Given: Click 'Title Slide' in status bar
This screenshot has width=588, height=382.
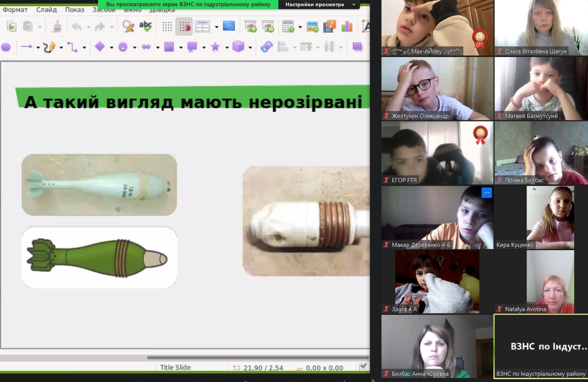Looking at the screenshot, I should point(175,368).
